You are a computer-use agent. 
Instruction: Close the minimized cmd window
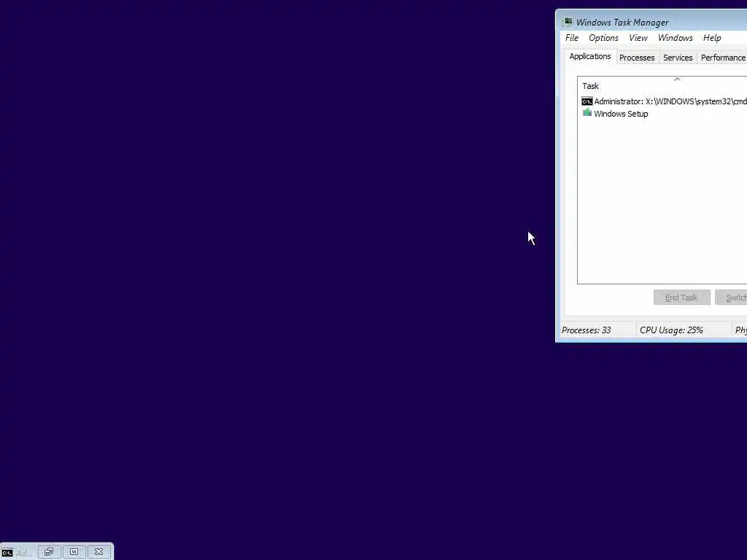tap(98, 552)
